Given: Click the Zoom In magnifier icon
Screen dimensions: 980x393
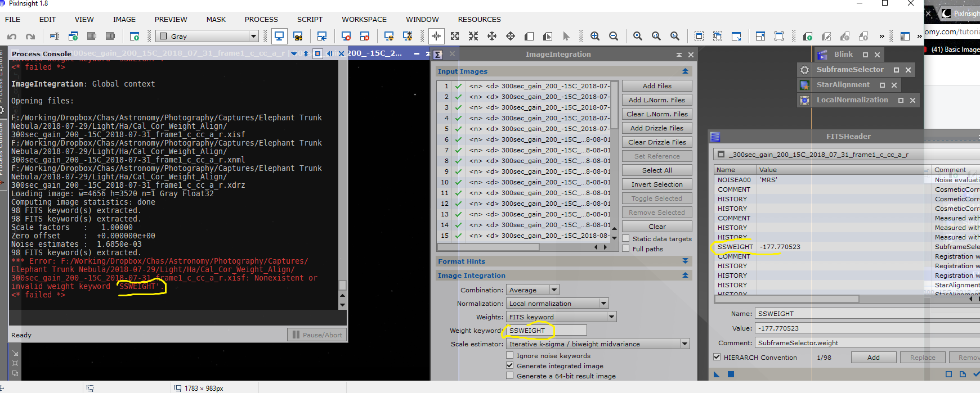Looking at the screenshot, I should 595,37.
